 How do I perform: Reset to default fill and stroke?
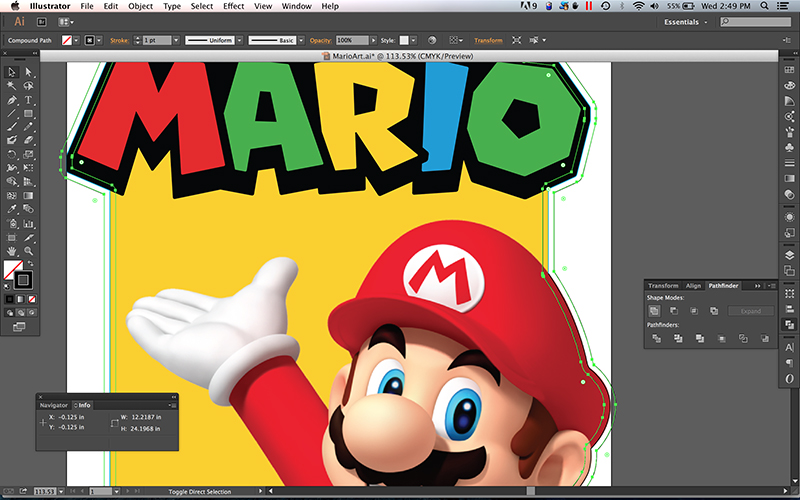7,287
